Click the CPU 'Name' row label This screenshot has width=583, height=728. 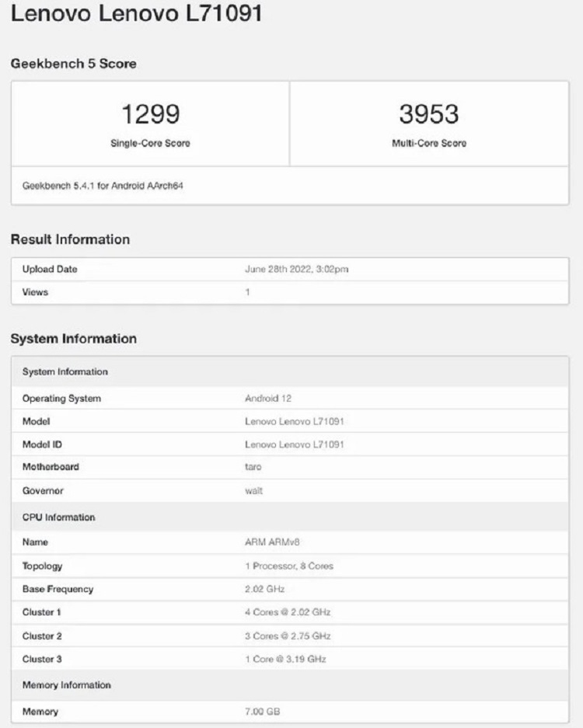[x=35, y=542]
